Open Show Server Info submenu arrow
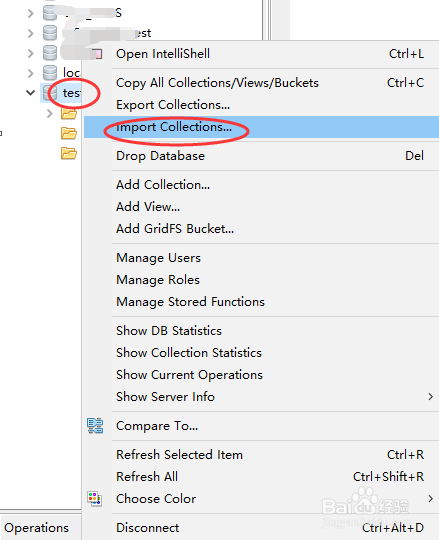This screenshot has height=540, width=439. click(x=430, y=397)
